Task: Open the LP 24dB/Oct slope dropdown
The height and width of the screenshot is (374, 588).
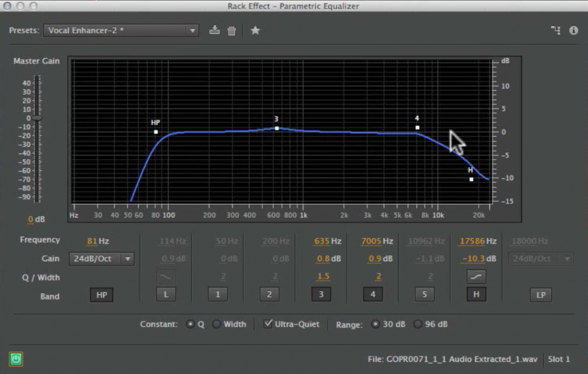Action: [x=540, y=259]
